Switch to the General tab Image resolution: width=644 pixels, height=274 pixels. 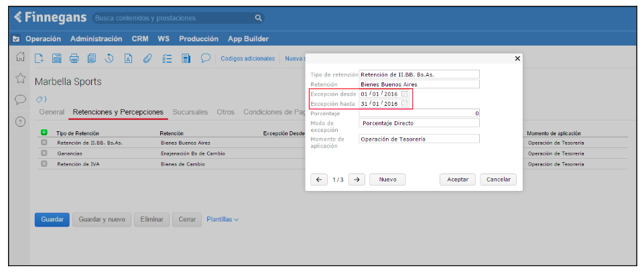52,112
